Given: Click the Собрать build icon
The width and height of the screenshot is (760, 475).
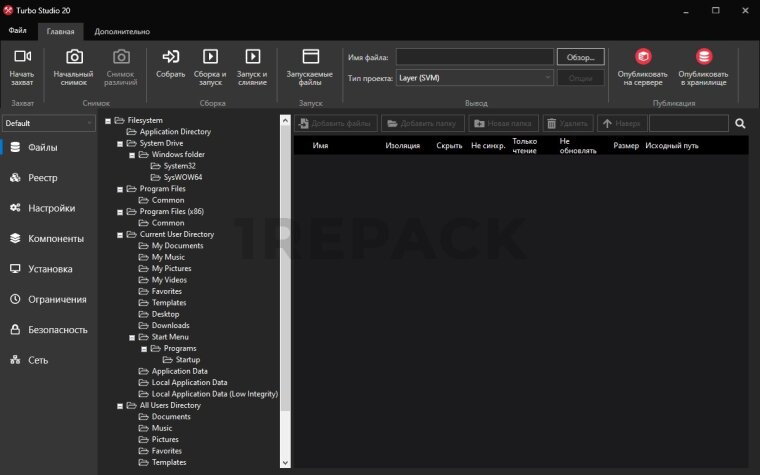Looking at the screenshot, I should click(x=171, y=57).
